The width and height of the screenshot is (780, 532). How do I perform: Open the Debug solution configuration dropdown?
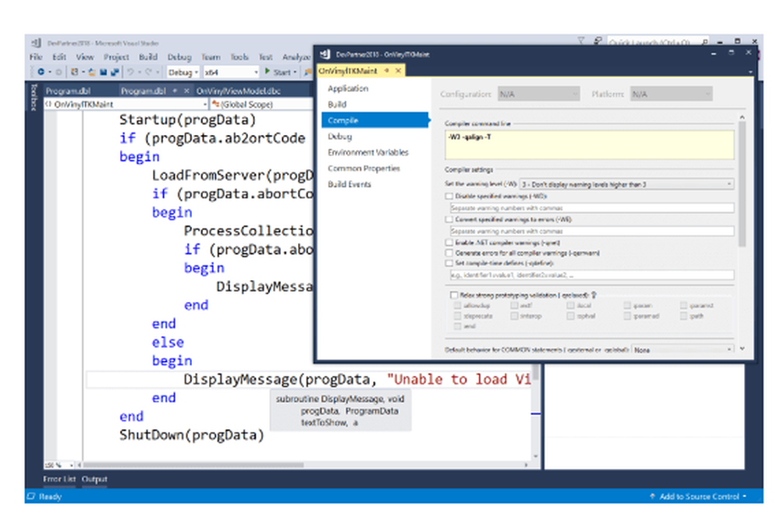(x=183, y=73)
